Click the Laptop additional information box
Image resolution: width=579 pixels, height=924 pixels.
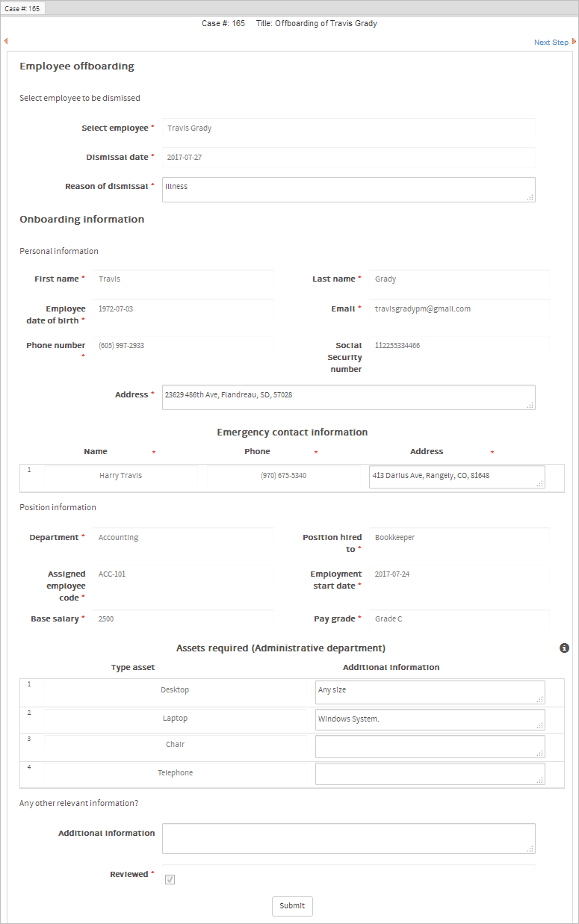pos(430,720)
